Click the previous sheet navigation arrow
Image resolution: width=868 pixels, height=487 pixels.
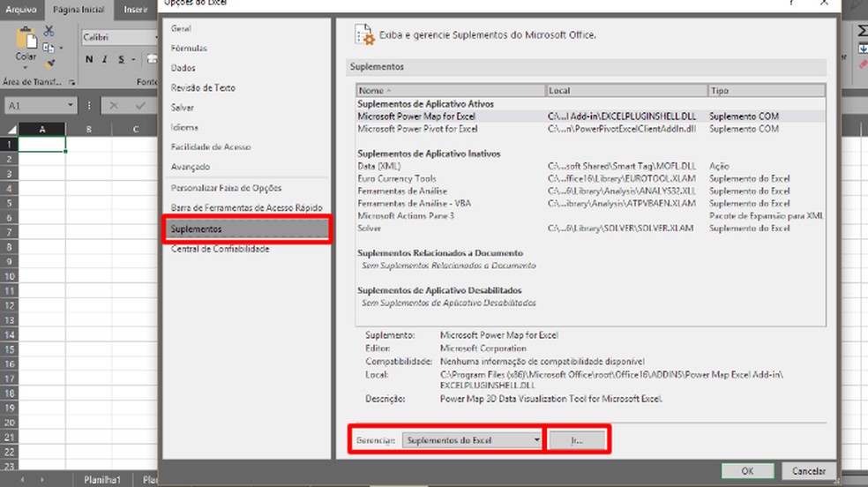22,479
